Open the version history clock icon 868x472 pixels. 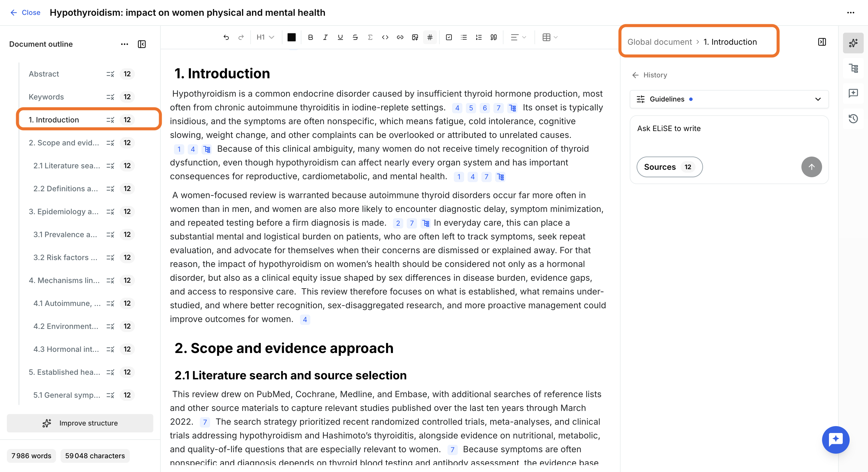[x=853, y=118]
